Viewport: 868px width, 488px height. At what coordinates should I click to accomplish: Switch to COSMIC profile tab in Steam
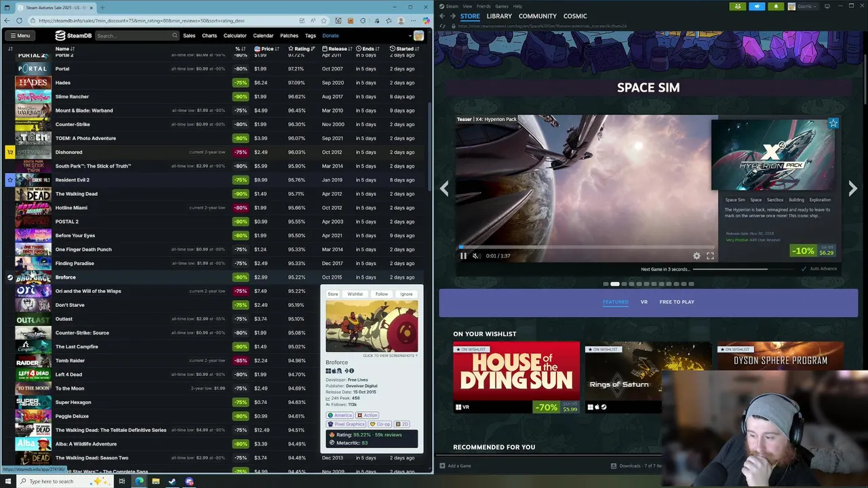click(x=575, y=16)
